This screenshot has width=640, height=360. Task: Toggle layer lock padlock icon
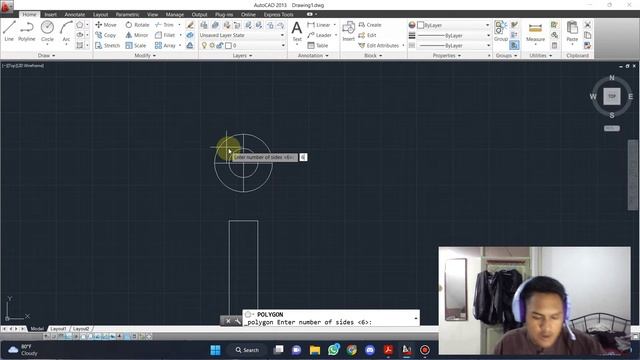tap(220, 45)
